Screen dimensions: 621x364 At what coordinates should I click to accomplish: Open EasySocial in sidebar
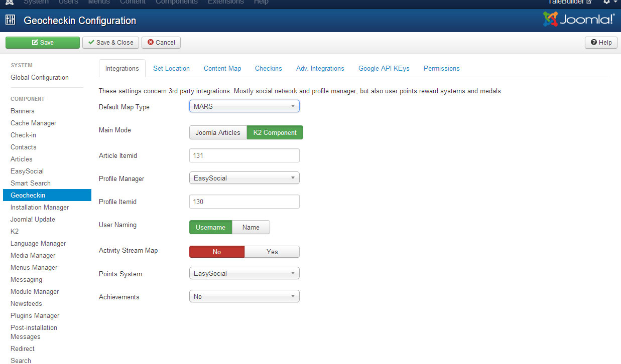pyautogui.click(x=27, y=171)
